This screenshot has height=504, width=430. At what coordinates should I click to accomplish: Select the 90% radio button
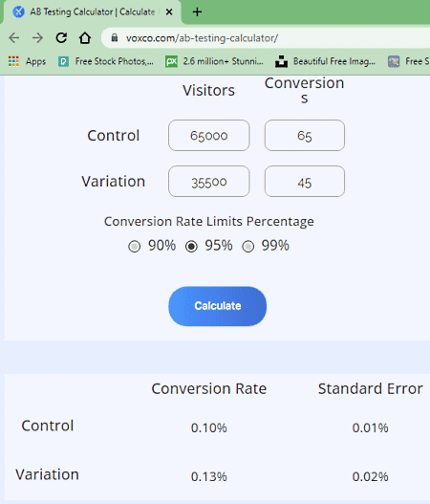click(x=134, y=247)
